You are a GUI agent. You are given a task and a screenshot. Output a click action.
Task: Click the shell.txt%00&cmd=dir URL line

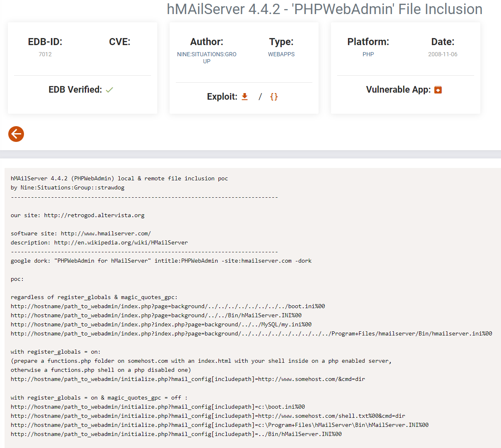point(208,416)
